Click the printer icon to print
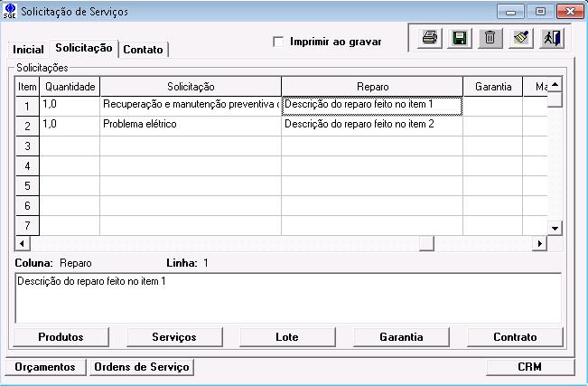This screenshot has width=588, height=386. 431,38
